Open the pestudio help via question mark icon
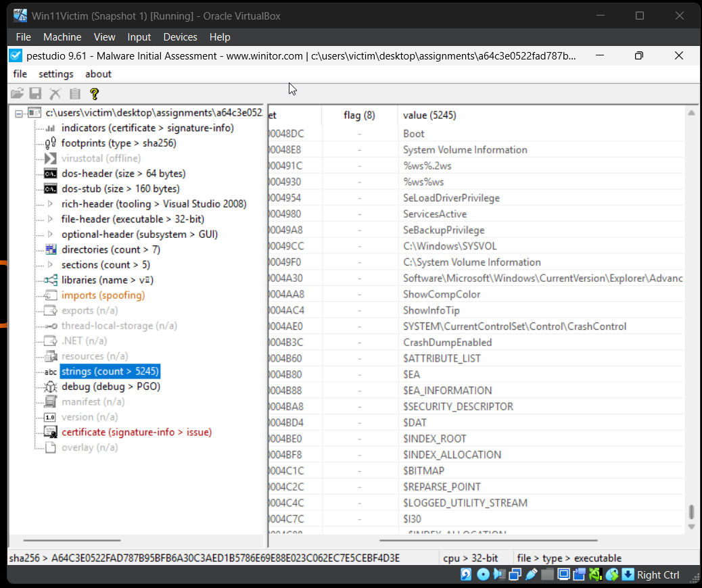 point(93,93)
